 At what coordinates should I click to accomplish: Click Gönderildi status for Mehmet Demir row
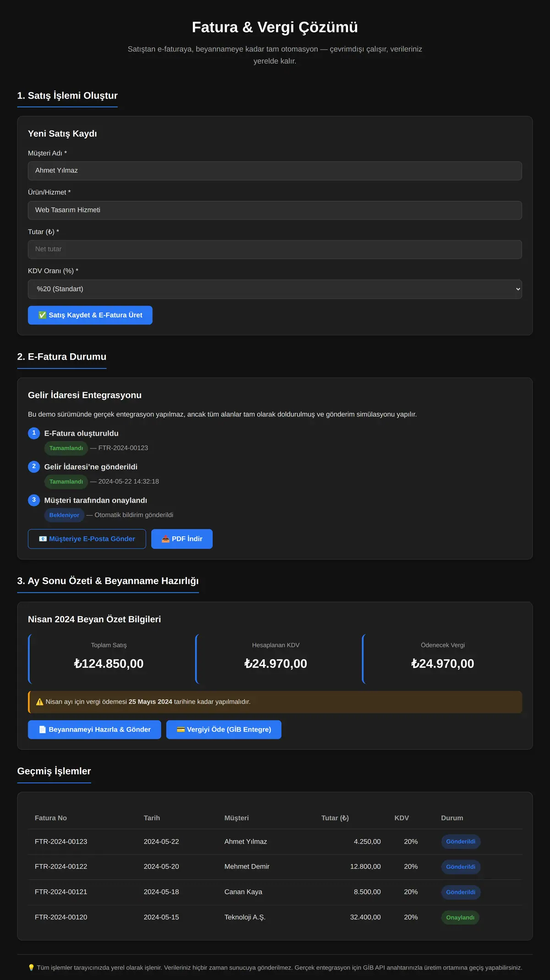click(461, 867)
